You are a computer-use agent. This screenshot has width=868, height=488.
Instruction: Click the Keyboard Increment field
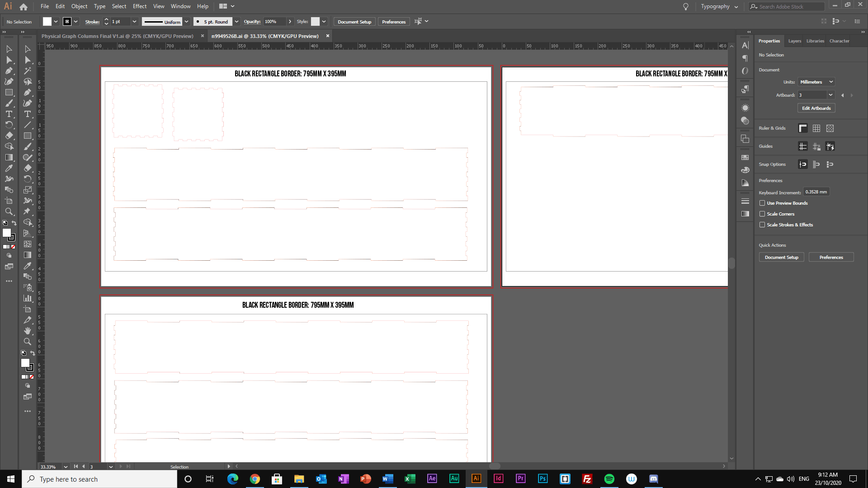[x=816, y=192]
